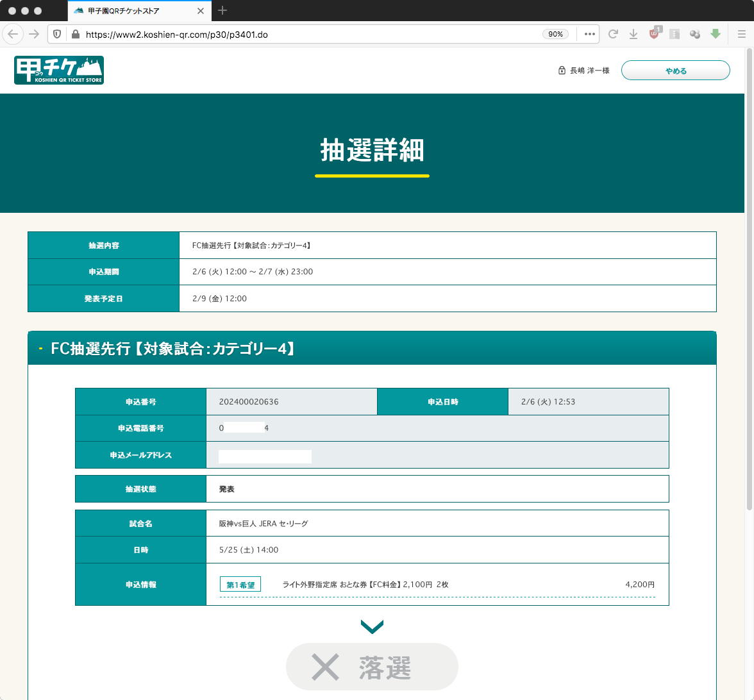The height and width of the screenshot is (700, 754).
Task: Open the grey spheres extension icon
Action: 695,34
